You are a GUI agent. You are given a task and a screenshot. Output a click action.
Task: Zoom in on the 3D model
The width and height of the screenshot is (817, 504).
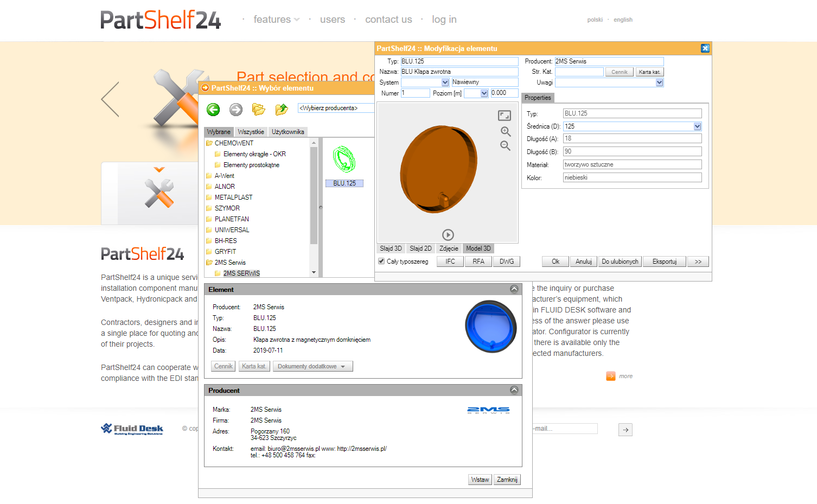pyautogui.click(x=506, y=131)
